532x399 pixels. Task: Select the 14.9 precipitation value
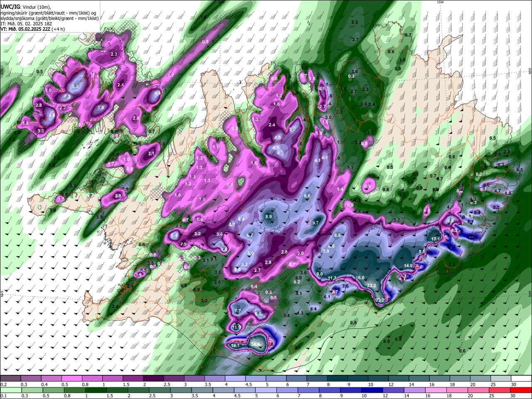[x=409, y=266]
